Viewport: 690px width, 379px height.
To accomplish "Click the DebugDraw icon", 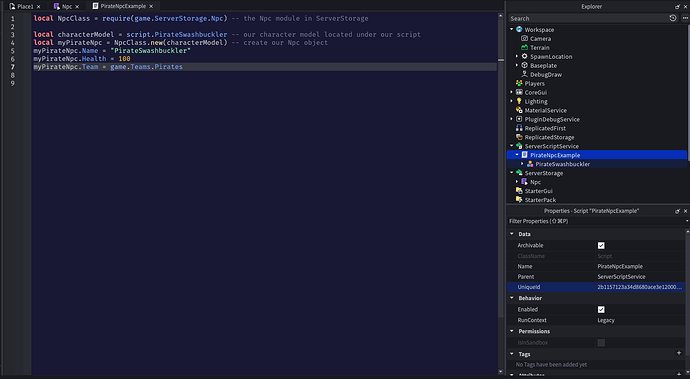I will [x=525, y=74].
